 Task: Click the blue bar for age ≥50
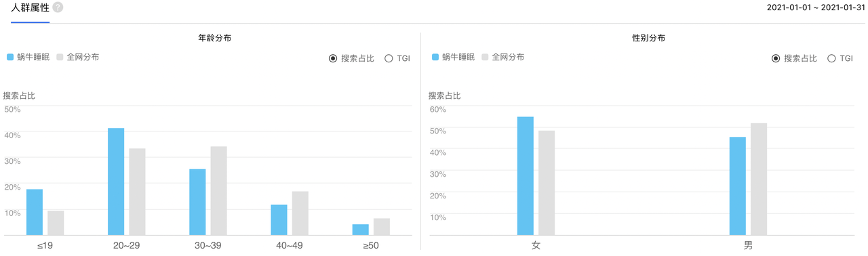coord(361,230)
